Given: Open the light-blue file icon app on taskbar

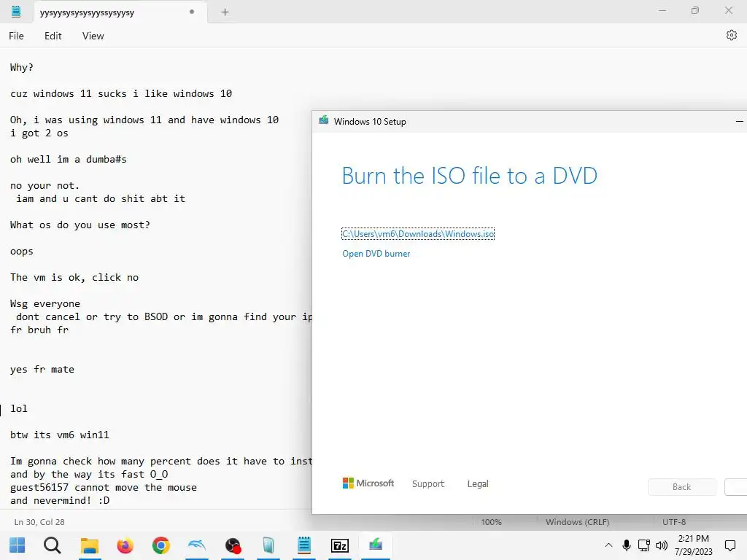Looking at the screenshot, I should click(268, 545).
